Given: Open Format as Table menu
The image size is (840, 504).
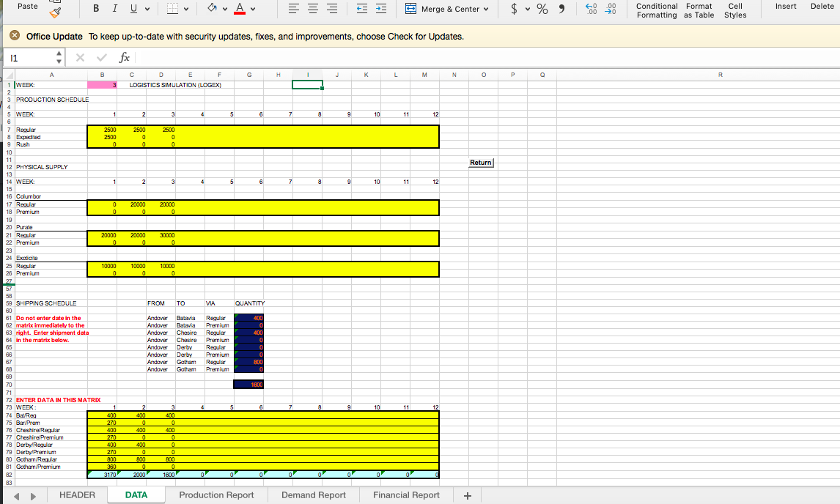Looking at the screenshot, I should pos(699,11).
